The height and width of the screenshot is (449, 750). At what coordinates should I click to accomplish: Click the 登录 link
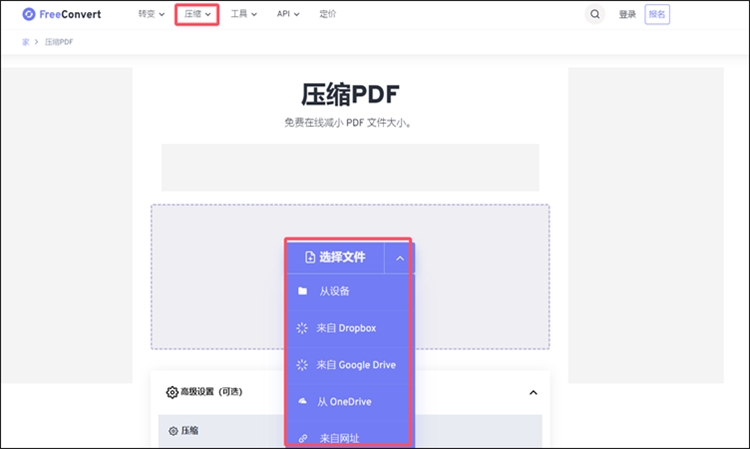[627, 14]
